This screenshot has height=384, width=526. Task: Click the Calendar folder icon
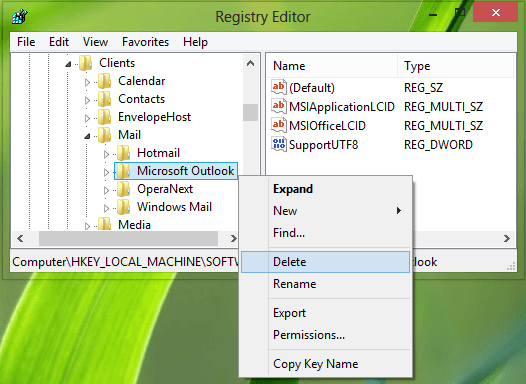pyautogui.click(x=105, y=81)
